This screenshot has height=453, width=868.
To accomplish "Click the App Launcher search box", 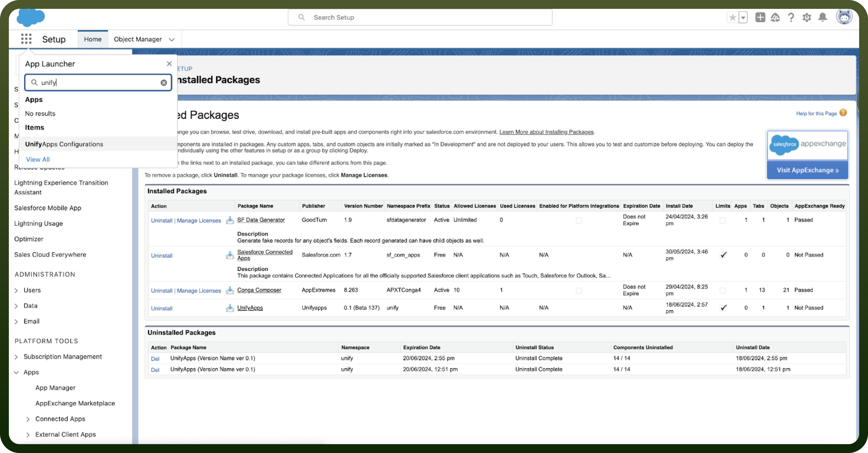I will [x=98, y=83].
